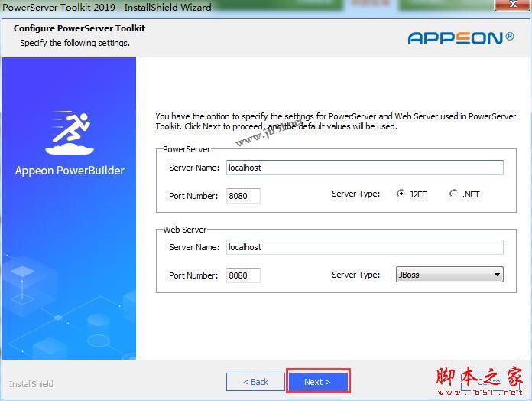
Task: Click the Next button
Action: point(317,382)
